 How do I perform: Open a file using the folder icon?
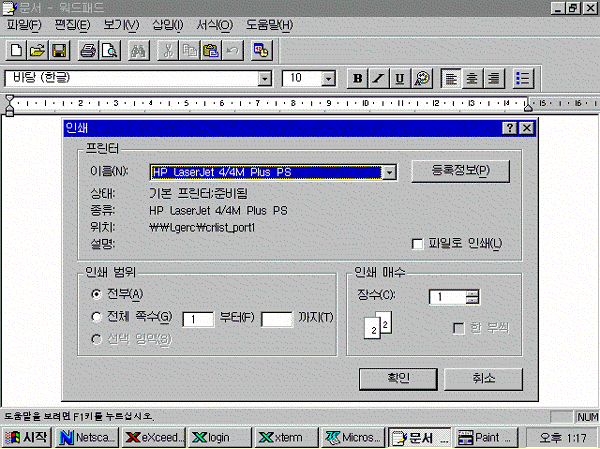point(38,50)
